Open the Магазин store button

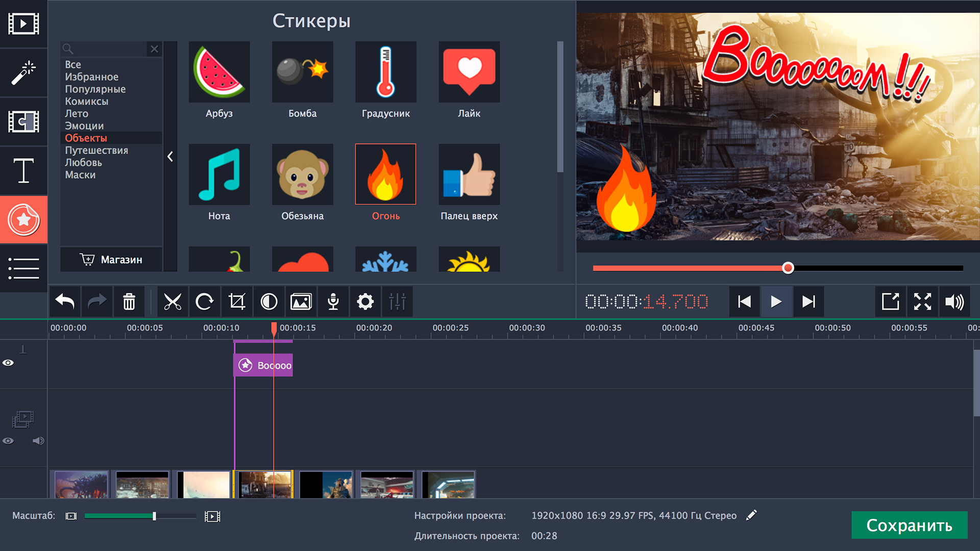111,260
